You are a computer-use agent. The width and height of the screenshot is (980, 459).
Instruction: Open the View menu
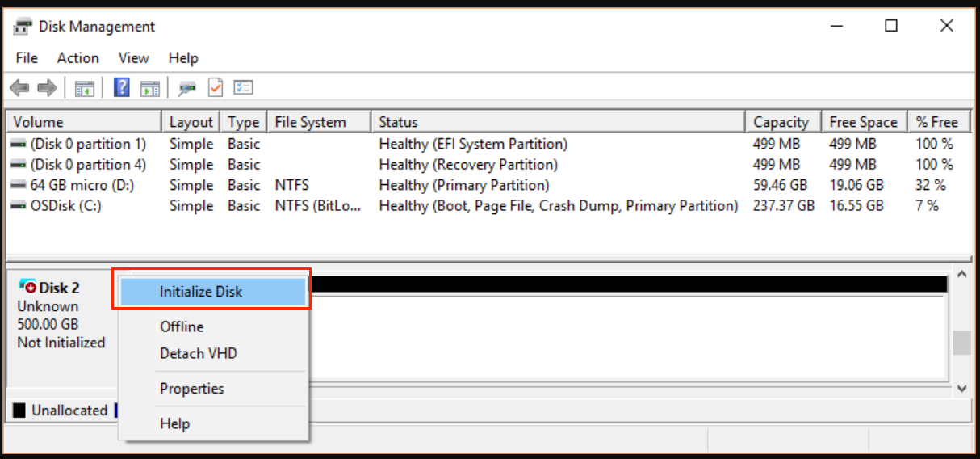click(134, 58)
